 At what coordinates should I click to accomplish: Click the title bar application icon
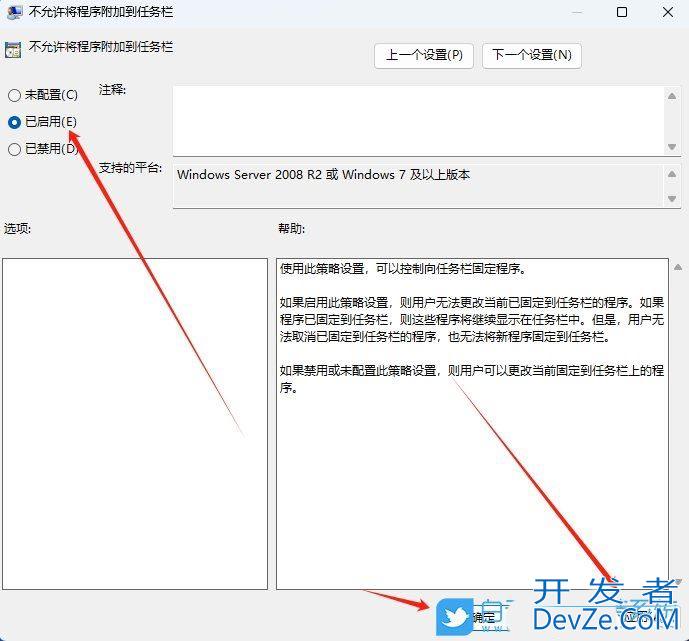tap(15, 12)
